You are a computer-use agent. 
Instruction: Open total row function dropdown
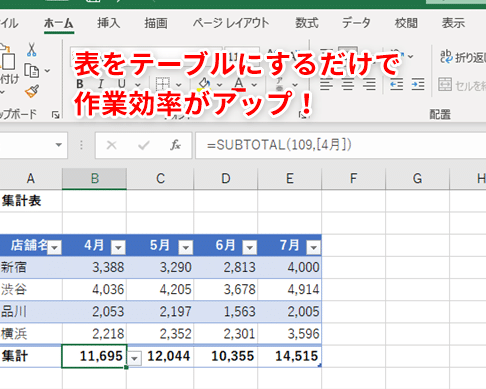click(135, 358)
